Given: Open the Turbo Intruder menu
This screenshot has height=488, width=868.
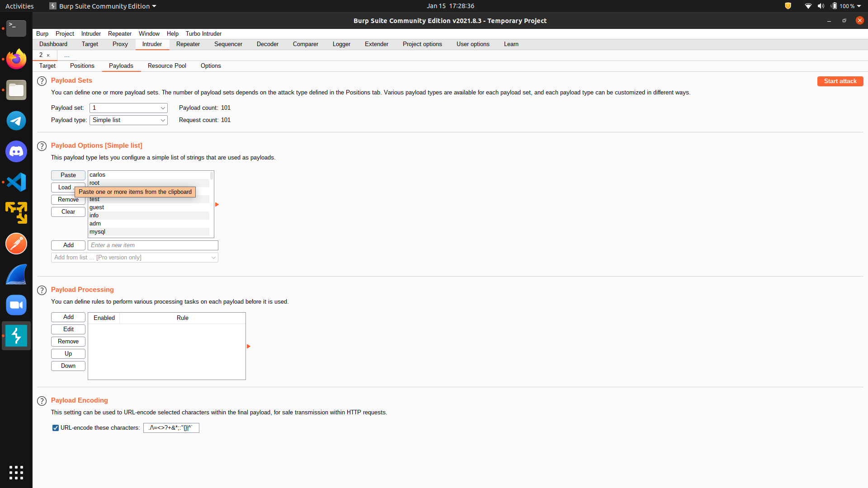Looking at the screenshot, I should [203, 34].
